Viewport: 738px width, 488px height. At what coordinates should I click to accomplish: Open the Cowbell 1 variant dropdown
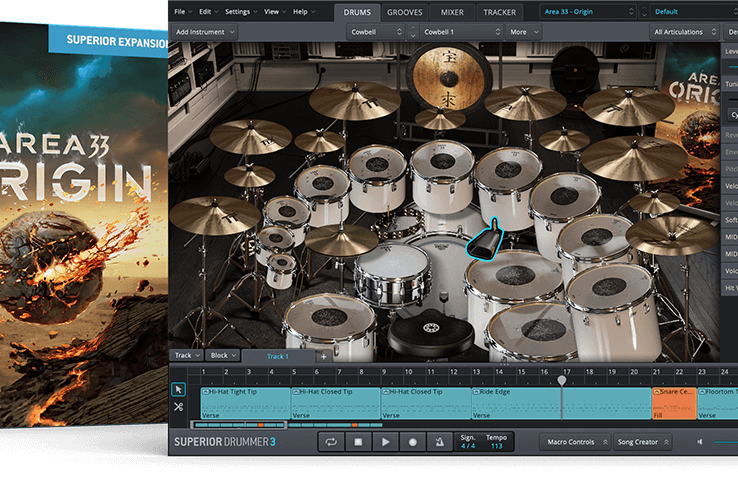(461, 32)
